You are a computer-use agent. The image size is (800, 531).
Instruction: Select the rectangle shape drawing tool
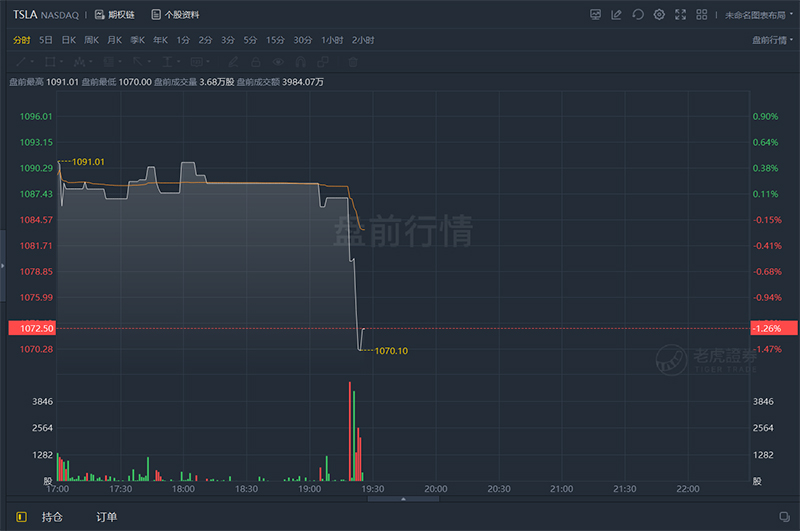click(50, 62)
